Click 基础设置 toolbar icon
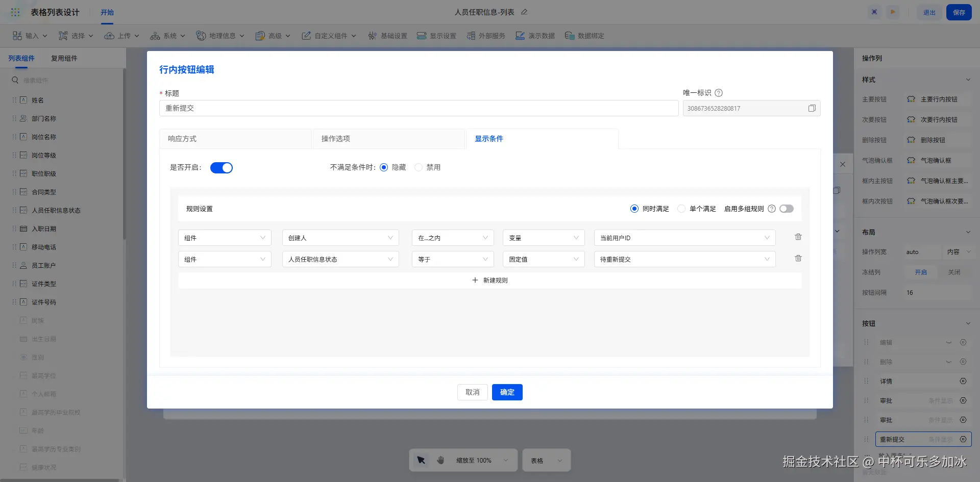The image size is (980, 482). pyautogui.click(x=372, y=36)
